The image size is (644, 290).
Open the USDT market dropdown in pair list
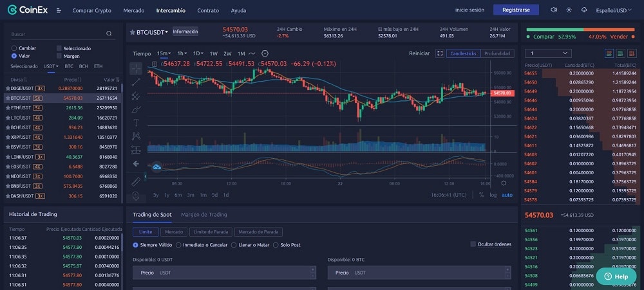[x=52, y=66]
